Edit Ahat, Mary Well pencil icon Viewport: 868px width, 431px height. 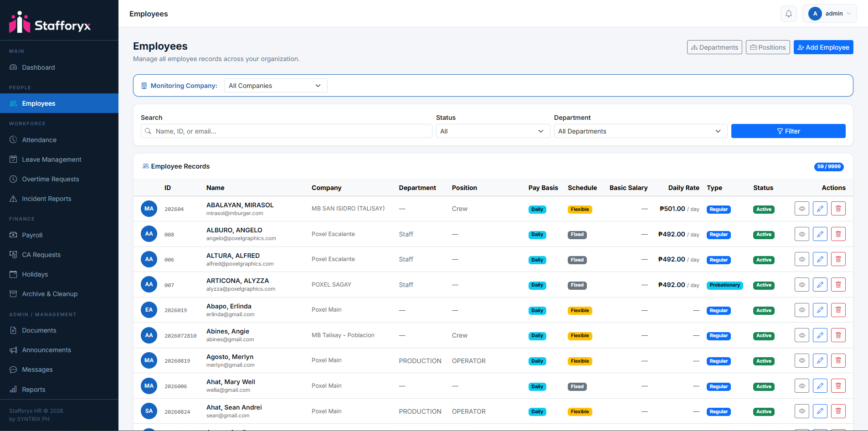pyautogui.click(x=820, y=386)
